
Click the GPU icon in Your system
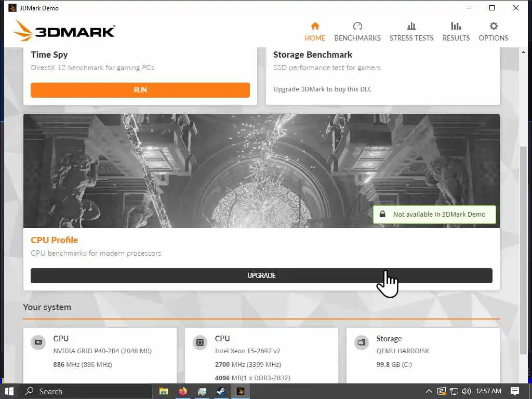pos(38,342)
